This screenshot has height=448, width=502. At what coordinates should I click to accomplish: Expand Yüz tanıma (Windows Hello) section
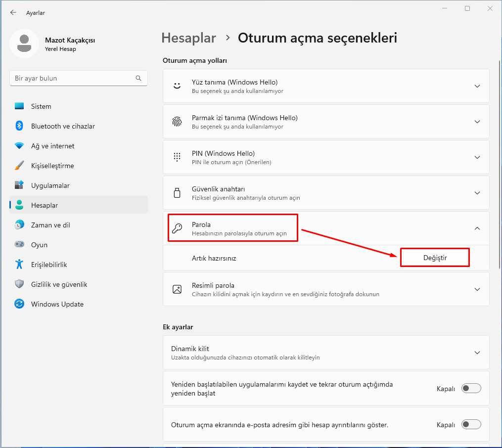pos(477,86)
